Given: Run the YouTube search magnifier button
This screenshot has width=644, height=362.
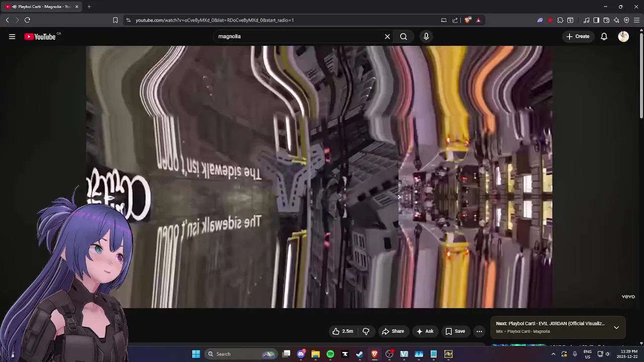Looking at the screenshot, I should point(404,37).
